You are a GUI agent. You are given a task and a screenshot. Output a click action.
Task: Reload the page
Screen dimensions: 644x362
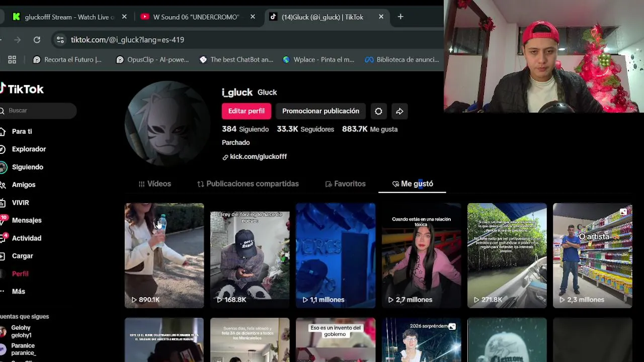[x=37, y=40]
